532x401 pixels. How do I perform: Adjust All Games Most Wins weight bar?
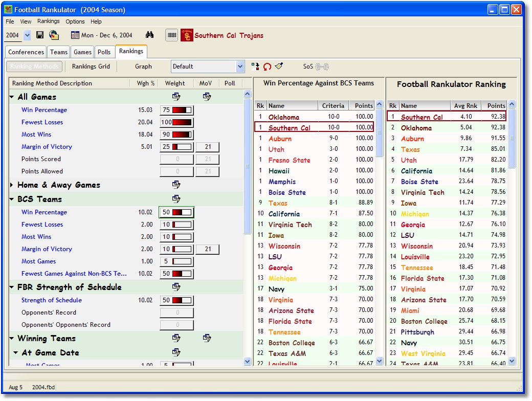click(182, 135)
